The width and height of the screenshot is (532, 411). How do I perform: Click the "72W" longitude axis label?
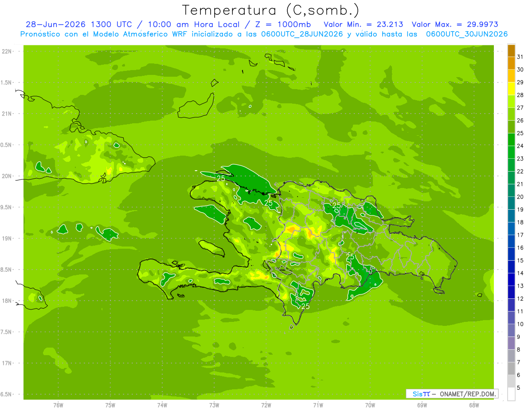click(x=266, y=405)
